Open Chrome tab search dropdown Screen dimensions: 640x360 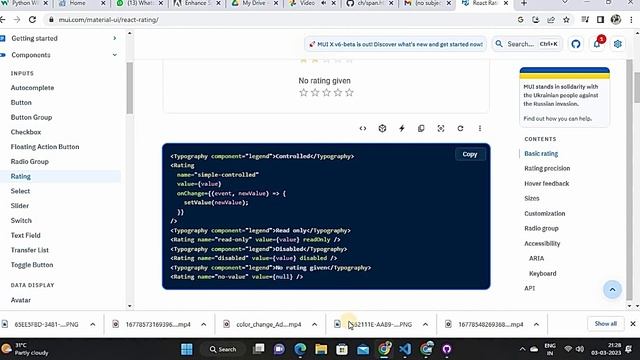(x=564, y=3)
